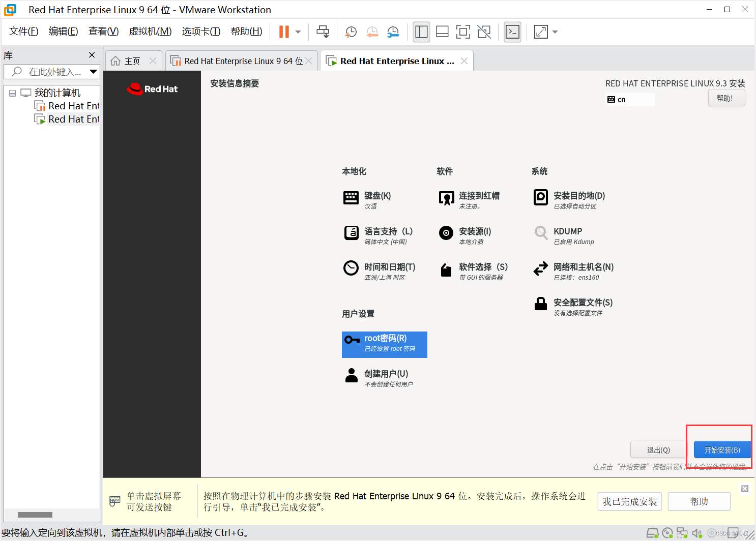Open the library search filter dropdown
Viewport: 756px width, 541px height.
[x=94, y=72]
